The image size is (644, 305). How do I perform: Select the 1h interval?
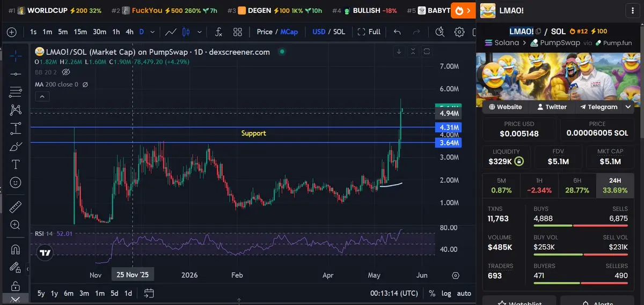[116, 32]
